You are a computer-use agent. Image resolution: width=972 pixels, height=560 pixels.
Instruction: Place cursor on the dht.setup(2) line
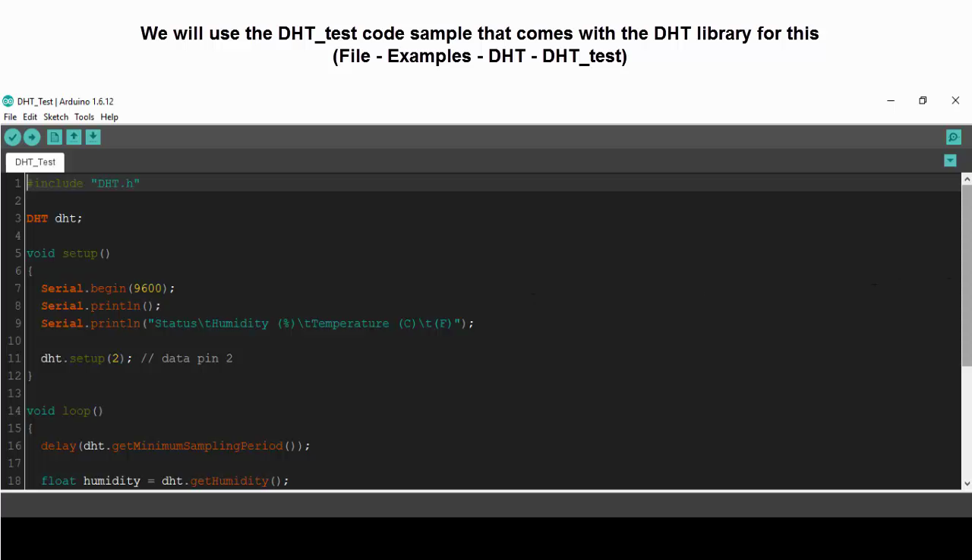tap(137, 358)
